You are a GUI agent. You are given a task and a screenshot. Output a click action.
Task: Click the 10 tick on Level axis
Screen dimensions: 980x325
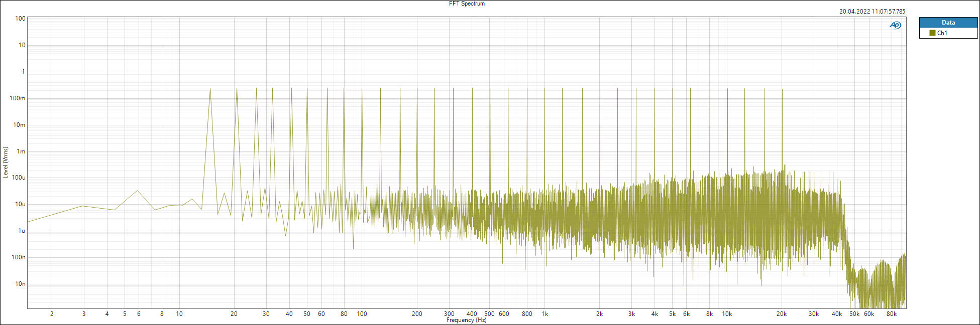(x=22, y=45)
